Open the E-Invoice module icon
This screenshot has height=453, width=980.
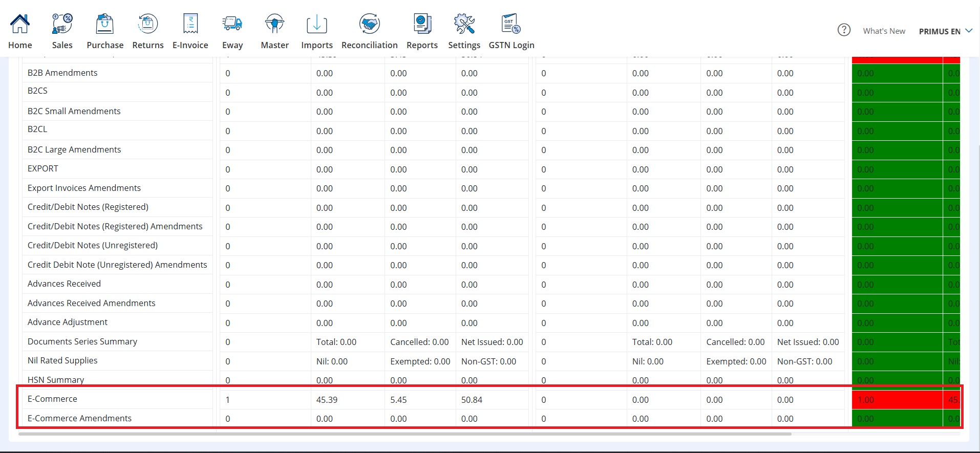pyautogui.click(x=190, y=24)
